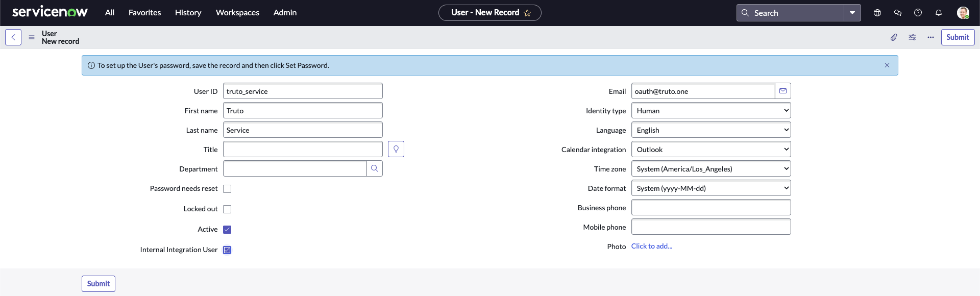
Task: Open the personalize form settings icon
Action: (912, 37)
